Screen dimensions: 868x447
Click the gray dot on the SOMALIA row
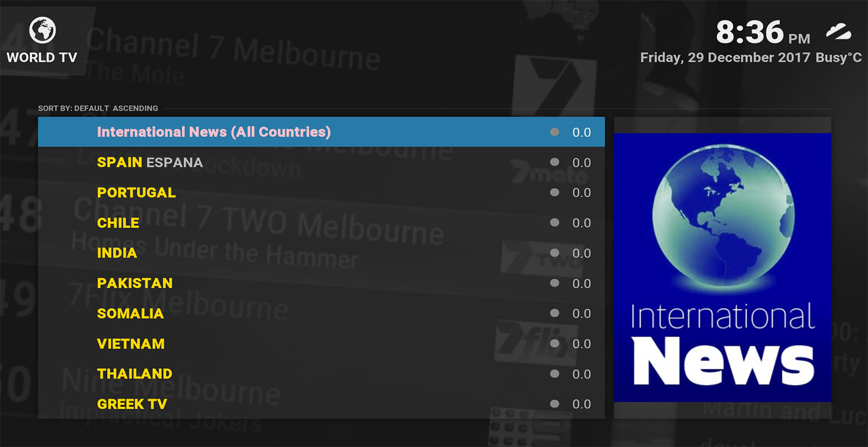tap(554, 313)
